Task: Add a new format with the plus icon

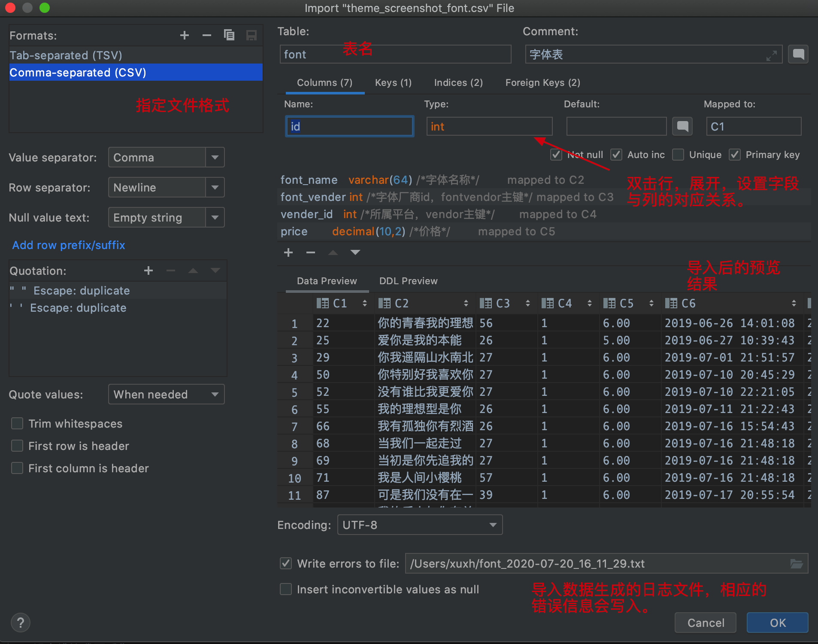Action: click(185, 35)
